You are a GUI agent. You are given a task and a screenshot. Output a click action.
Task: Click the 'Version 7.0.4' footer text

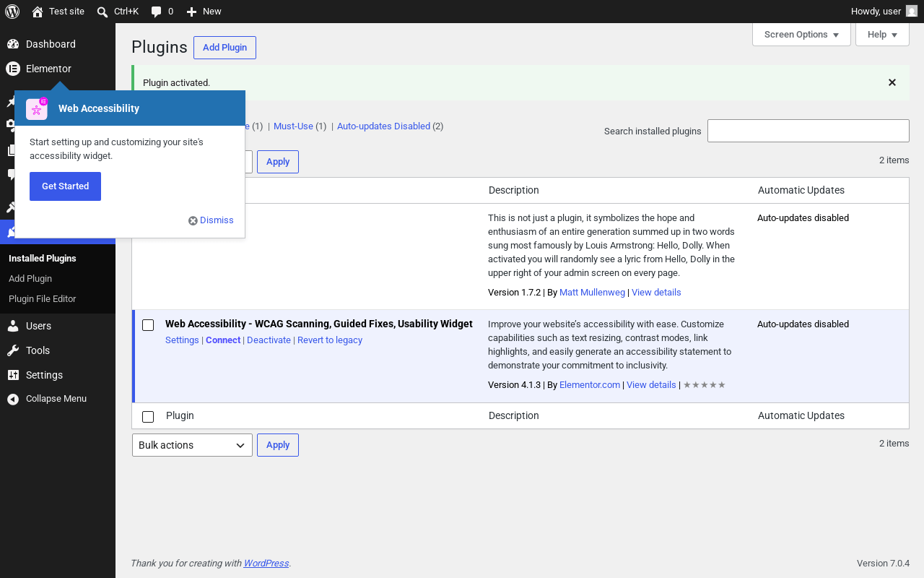[883, 564]
